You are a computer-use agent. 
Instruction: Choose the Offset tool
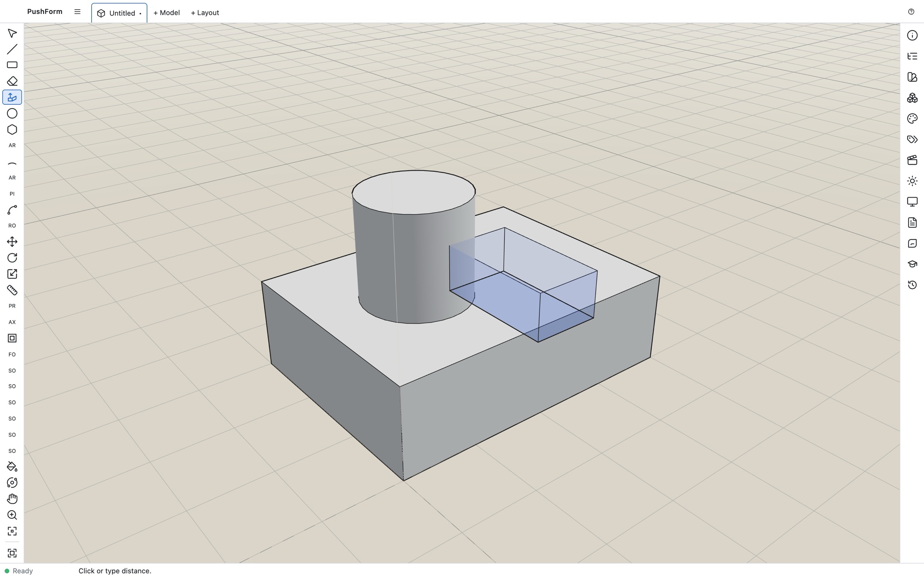[x=12, y=338]
